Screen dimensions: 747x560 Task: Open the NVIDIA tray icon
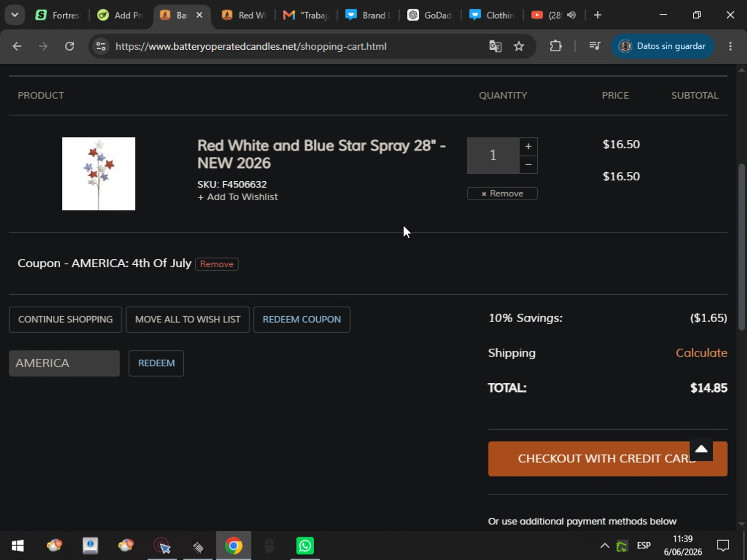[x=622, y=546]
